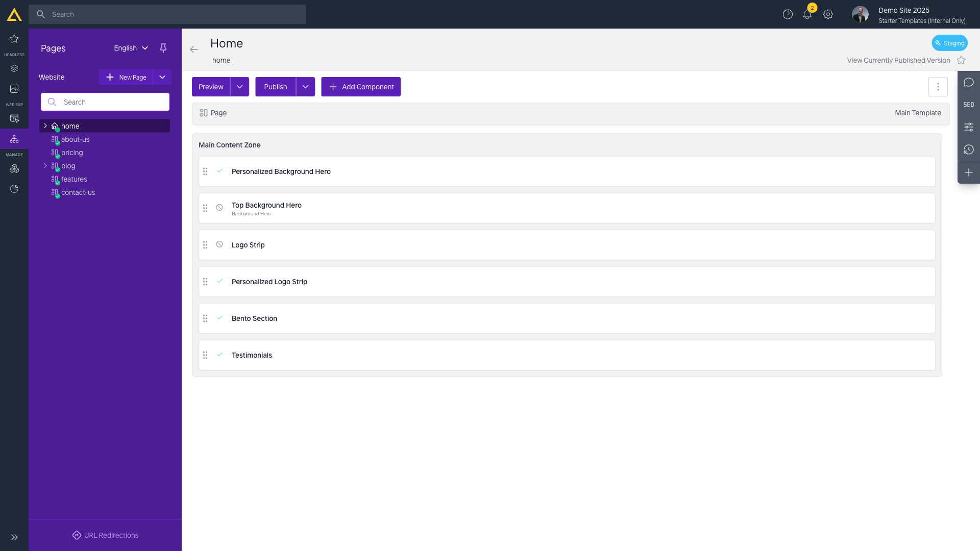980x551 pixels.
Task: Select features in the page tree
Action: (x=74, y=179)
